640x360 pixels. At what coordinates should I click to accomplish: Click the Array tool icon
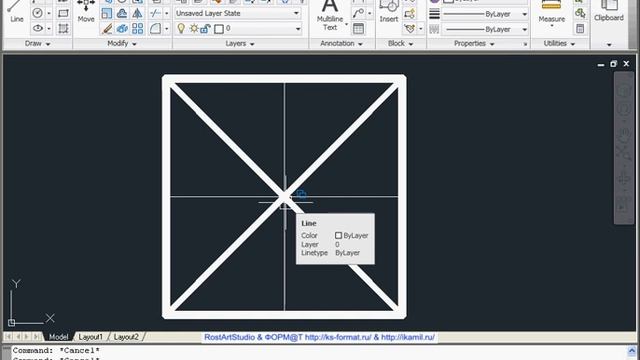(x=138, y=29)
